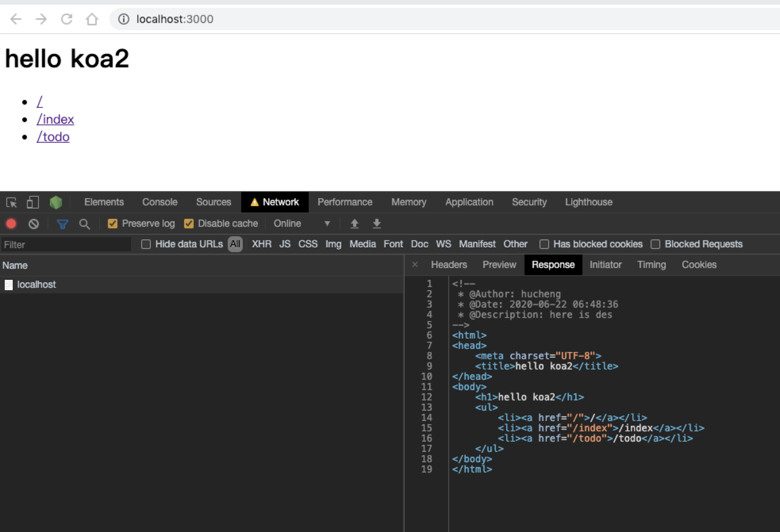Filter requests by JS
Screen dimensions: 780x532
coord(285,244)
